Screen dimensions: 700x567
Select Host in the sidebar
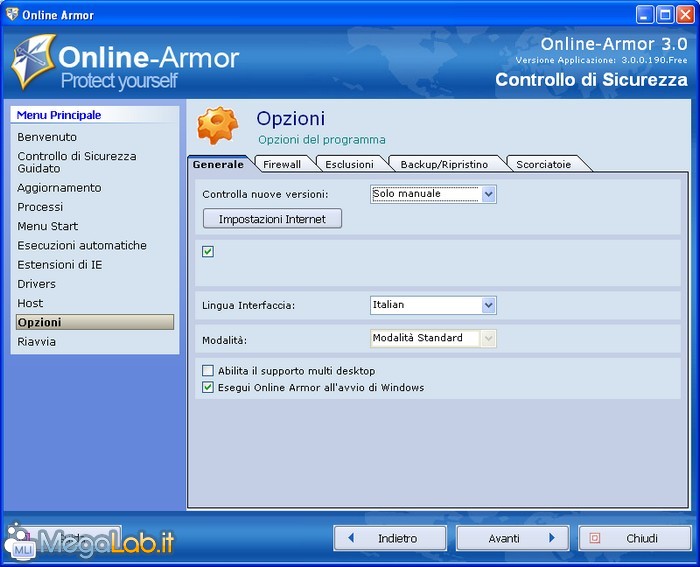30,303
